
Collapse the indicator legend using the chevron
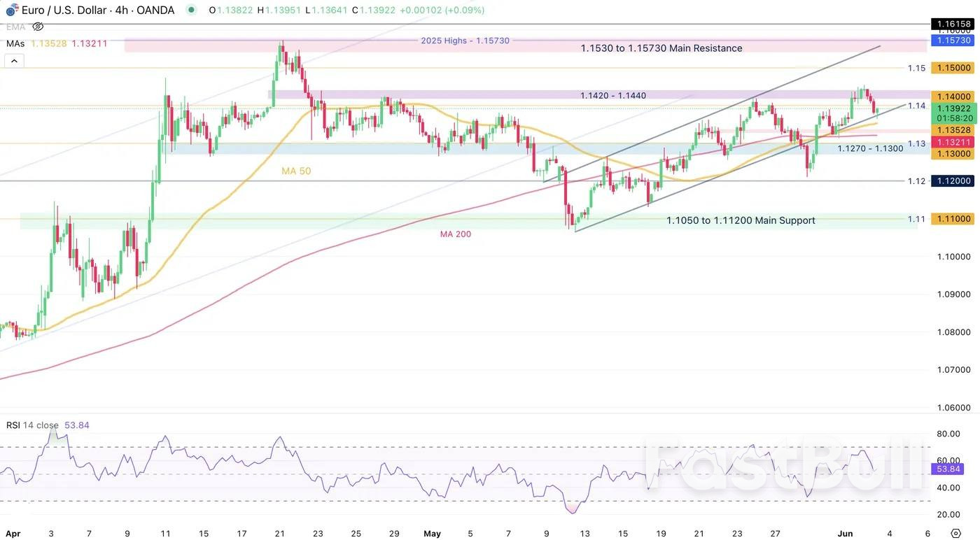click(14, 60)
